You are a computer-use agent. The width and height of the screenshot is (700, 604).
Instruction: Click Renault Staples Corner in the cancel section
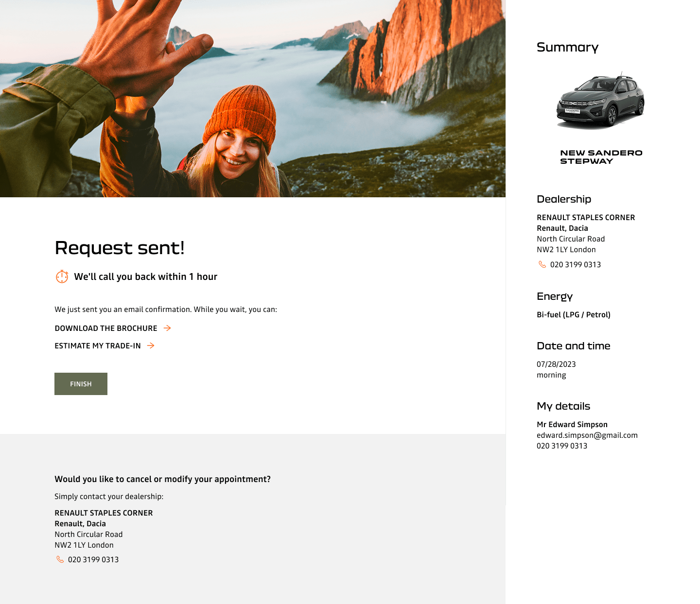[104, 513]
